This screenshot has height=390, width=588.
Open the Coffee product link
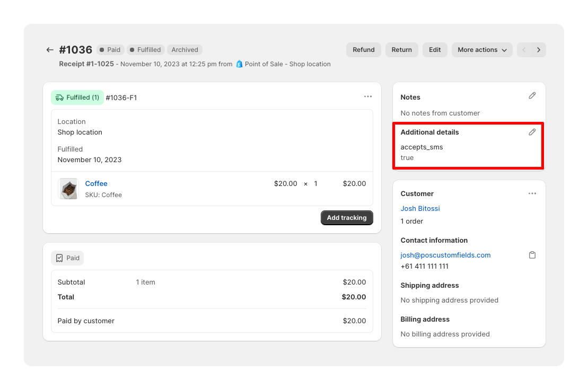[96, 183]
